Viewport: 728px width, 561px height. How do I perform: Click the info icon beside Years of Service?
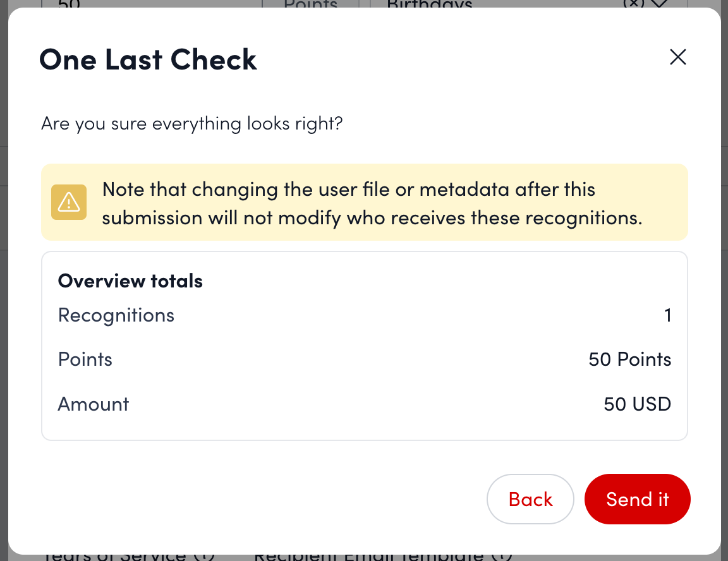click(x=203, y=556)
